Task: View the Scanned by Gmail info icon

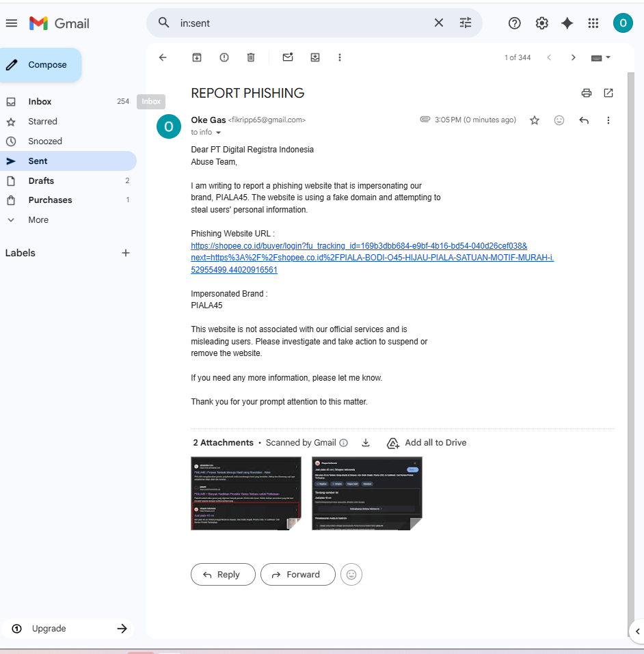Action: (x=343, y=443)
